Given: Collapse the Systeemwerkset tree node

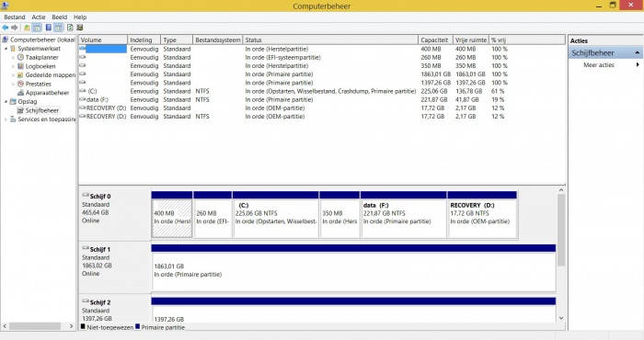Looking at the screenshot, I should (6, 49).
